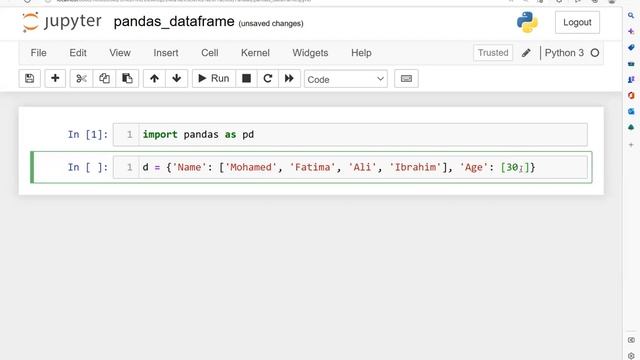This screenshot has height=360, width=640.
Task: Open the Widgets menu
Action: pyautogui.click(x=310, y=53)
